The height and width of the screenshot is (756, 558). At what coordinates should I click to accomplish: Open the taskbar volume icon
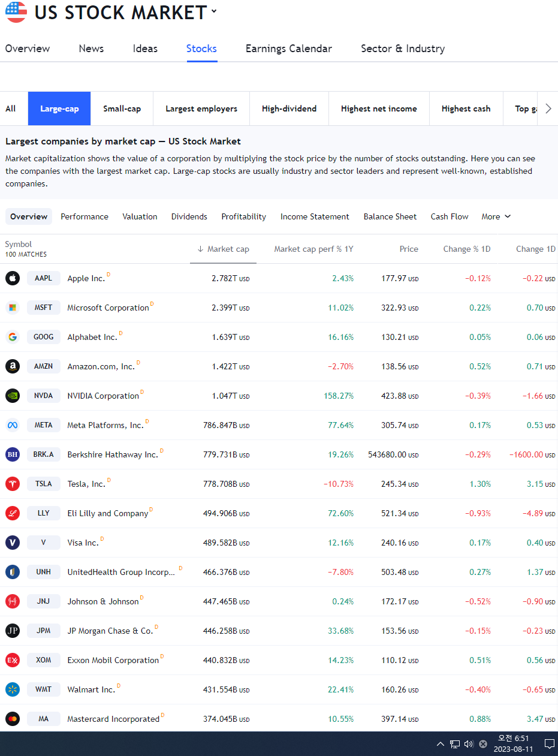tap(469, 744)
